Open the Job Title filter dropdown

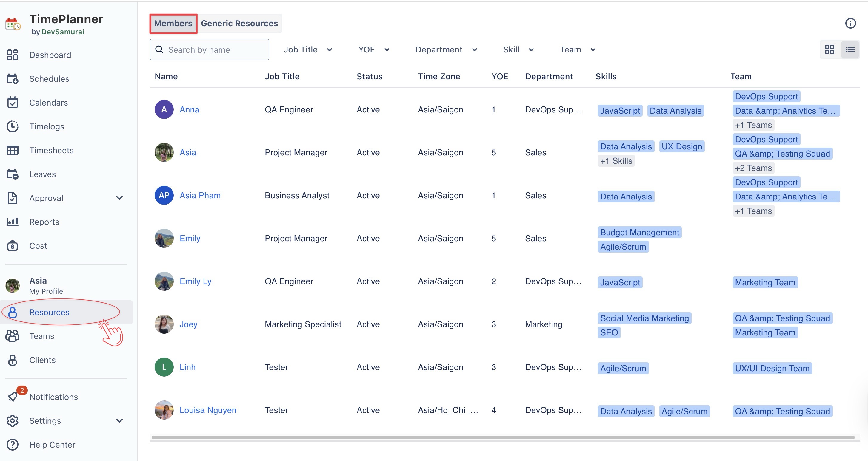coord(308,50)
